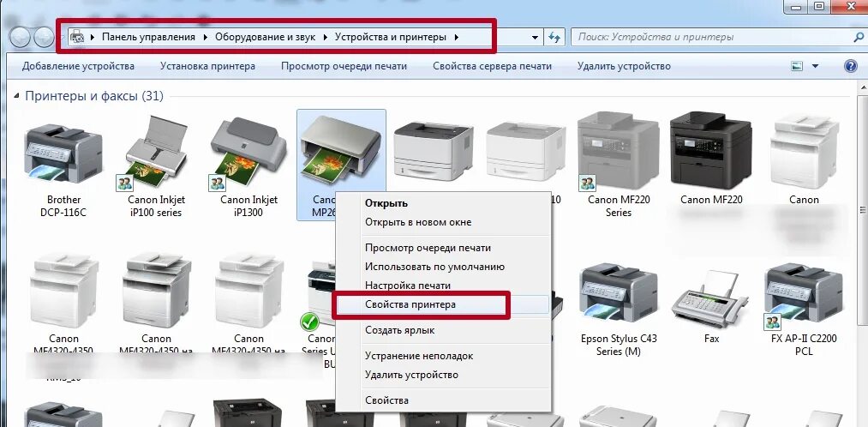Select the Fax device icon

(x=711, y=299)
